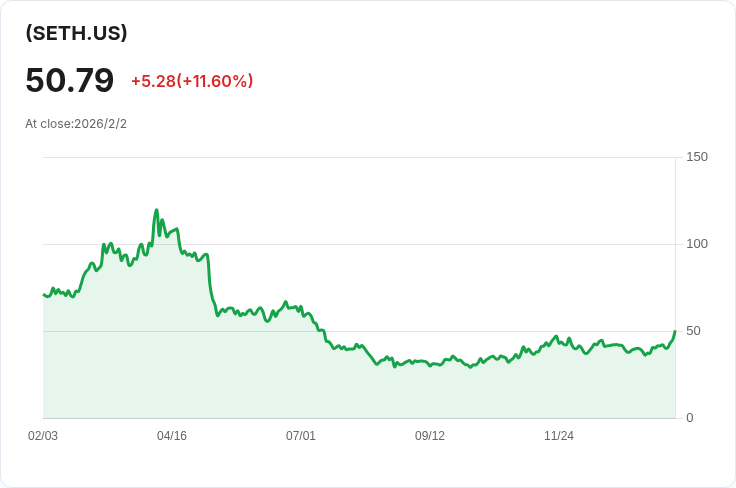Click the 150 y-axis label
Screen dimensions: 736x488
697,157
